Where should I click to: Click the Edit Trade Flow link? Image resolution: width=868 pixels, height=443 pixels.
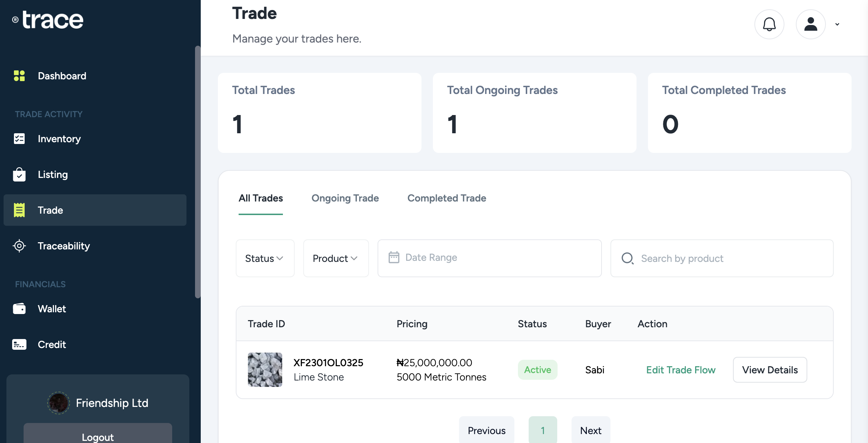pyautogui.click(x=680, y=370)
